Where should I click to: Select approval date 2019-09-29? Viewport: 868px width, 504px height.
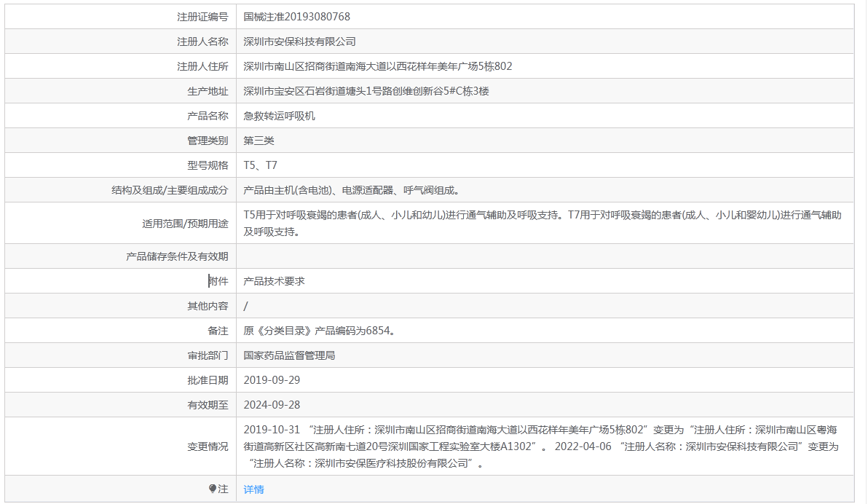click(x=272, y=380)
